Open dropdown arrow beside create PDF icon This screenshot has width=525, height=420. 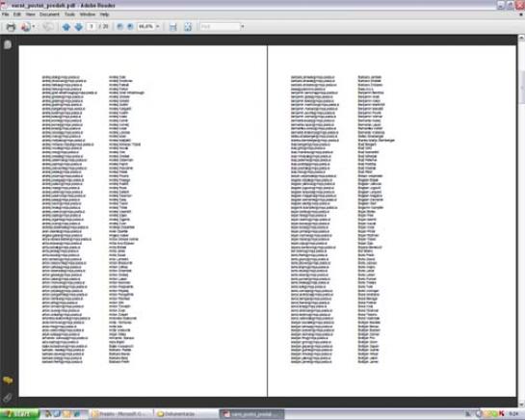coord(34,27)
